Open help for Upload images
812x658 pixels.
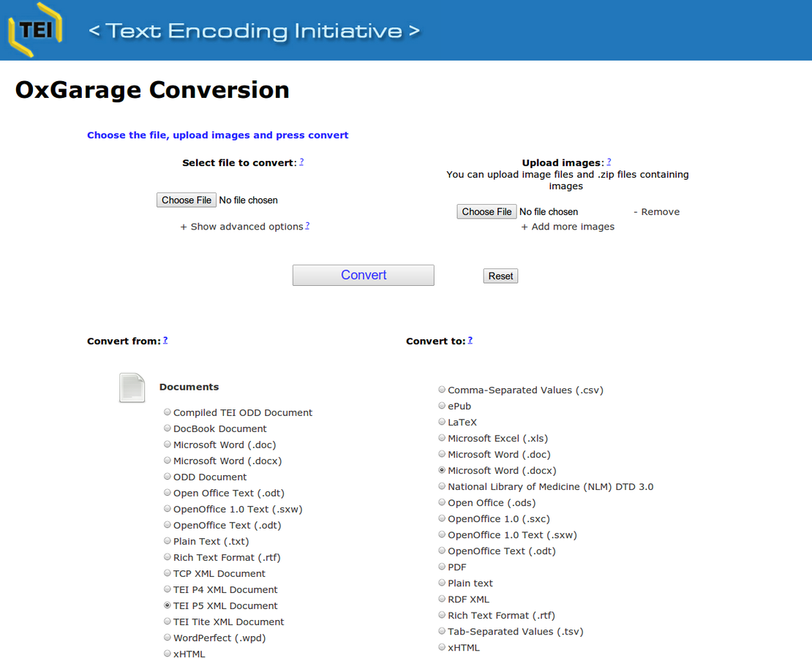coord(609,162)
